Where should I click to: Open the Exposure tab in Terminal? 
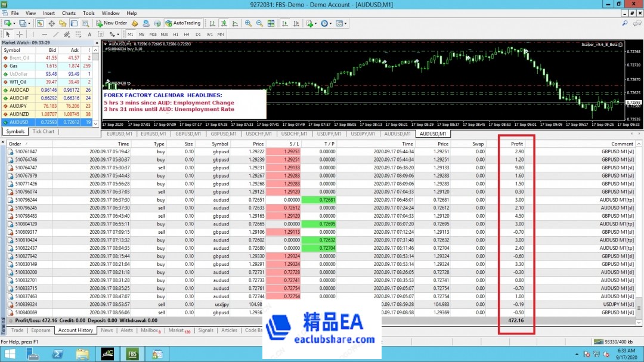(41, 330)
